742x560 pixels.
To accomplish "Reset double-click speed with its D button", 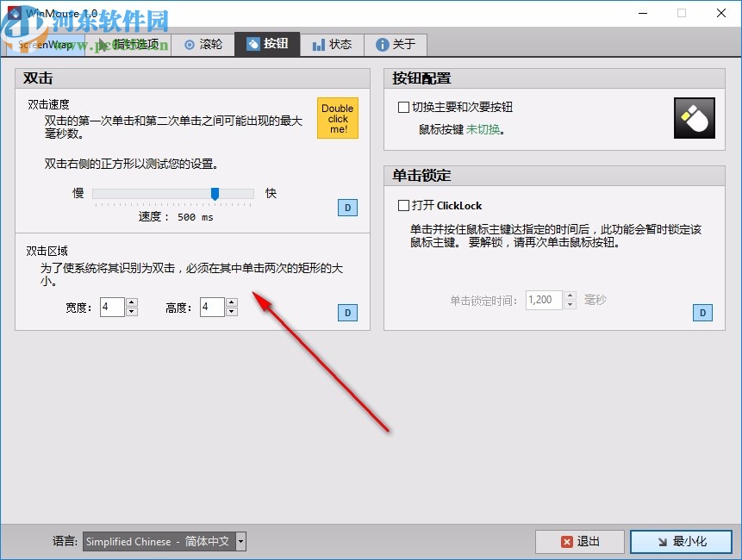I will 348,208.
